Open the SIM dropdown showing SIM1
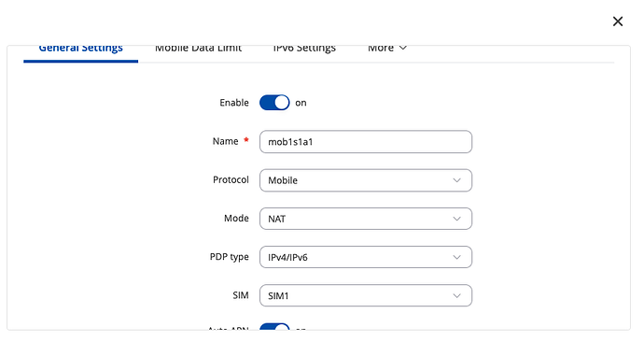Viewport: 644px width, 342px height. (x=366, y=296)
